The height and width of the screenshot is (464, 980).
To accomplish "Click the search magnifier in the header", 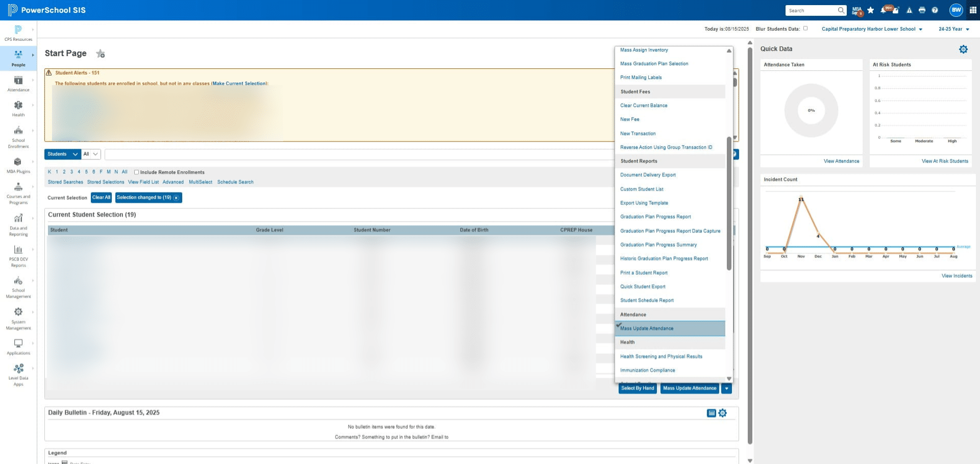I will point(841,10).
